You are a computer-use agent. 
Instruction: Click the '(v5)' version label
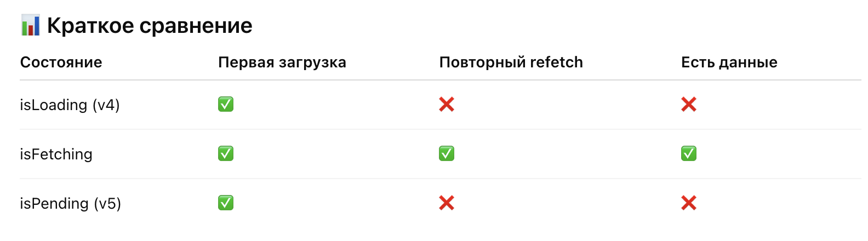[x=107, y=204]
